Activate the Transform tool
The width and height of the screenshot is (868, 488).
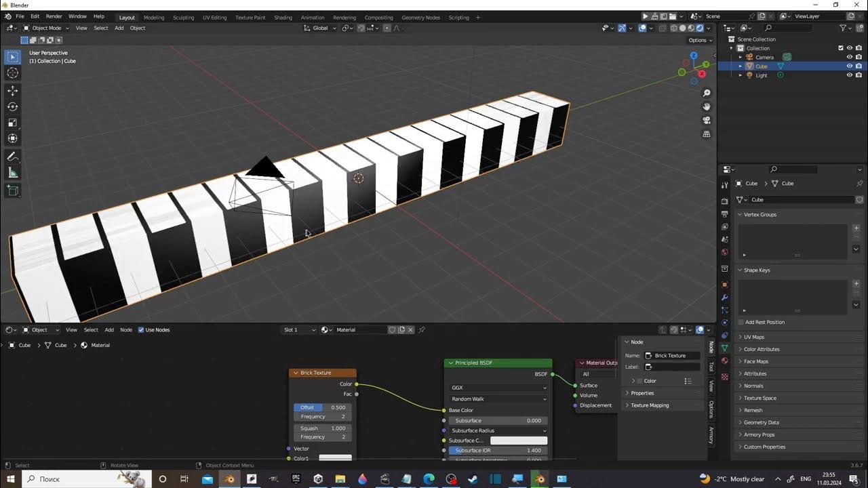click(x=12, y=138)
